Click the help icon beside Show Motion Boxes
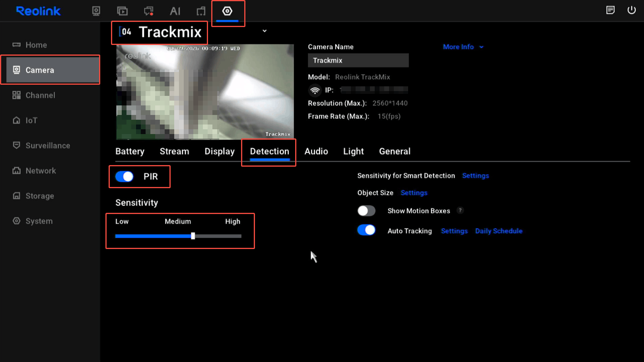Viewport: 644px width, 362px height. [x=460, y=210]
